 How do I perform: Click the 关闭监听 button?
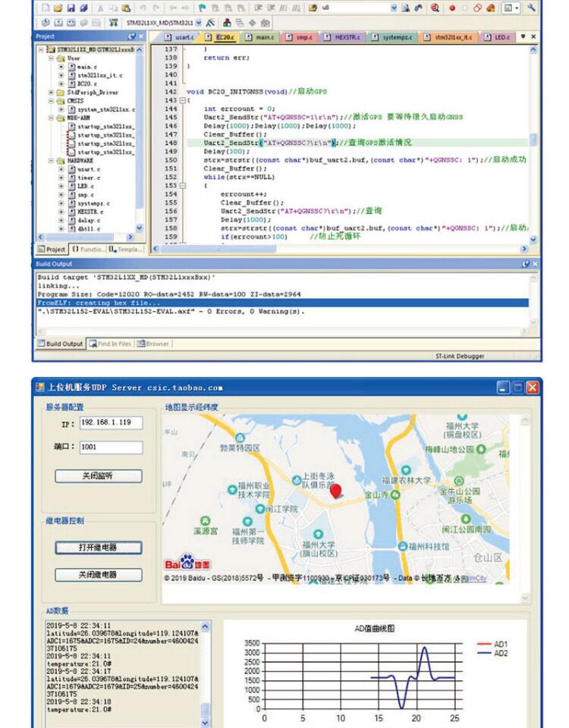pos(99,476)
